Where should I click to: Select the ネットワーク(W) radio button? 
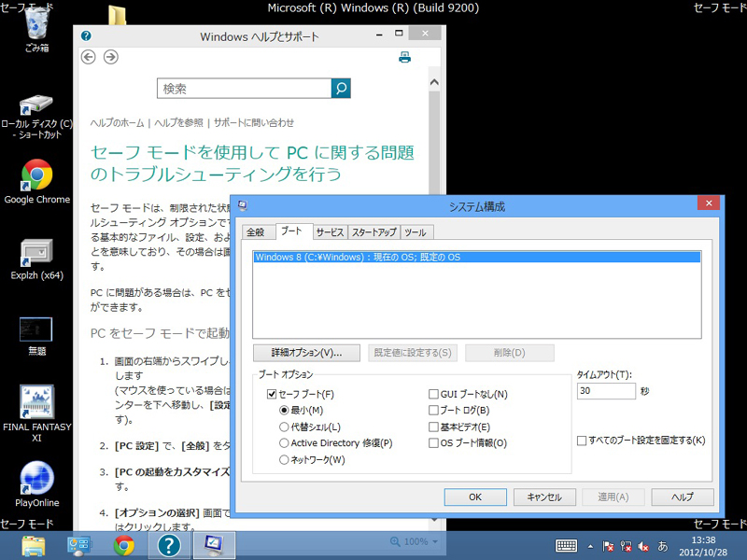pyautogui.click(x=284, y=459)
